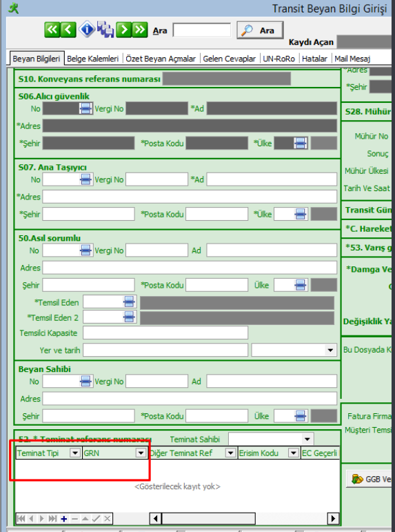395x532 pixels.
Task: Click the green previous record arrow
Action: tap(68, 30)
